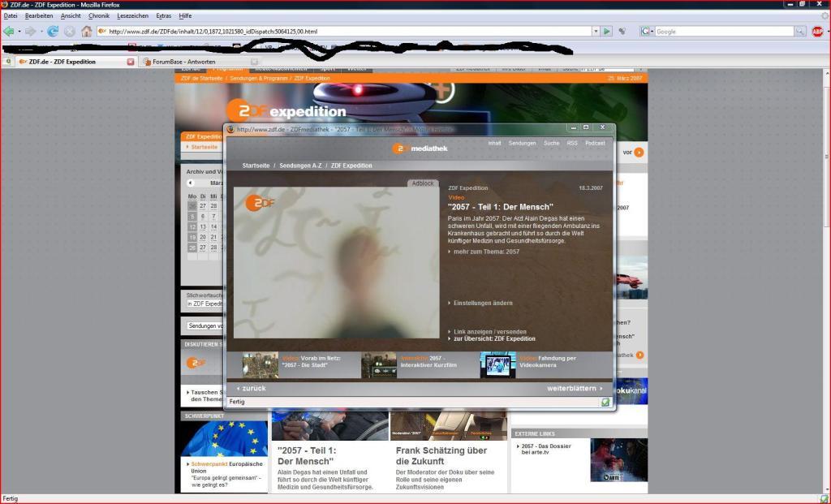This screenshot has height=504, width=831.
Task: Click 'Sendungen & Programm' breadcrumb on ZDF page
Action: pos(259,79)
